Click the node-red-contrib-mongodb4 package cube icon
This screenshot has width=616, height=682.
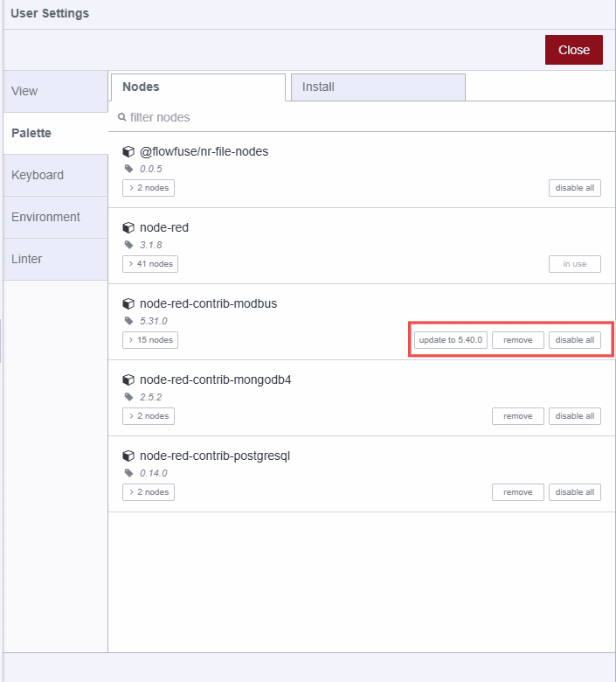pos(128,380)
